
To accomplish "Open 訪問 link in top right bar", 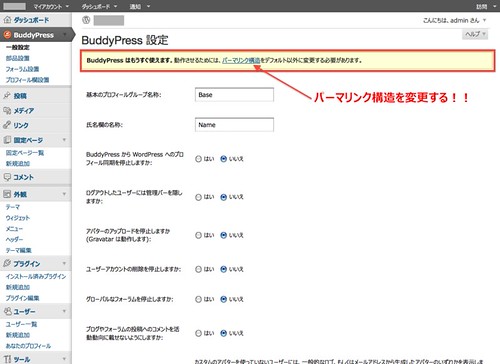I will tap(482, 6).
